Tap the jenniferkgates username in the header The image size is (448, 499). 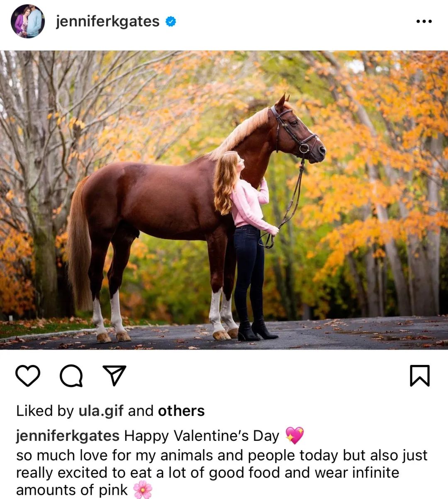pos(107,21)
